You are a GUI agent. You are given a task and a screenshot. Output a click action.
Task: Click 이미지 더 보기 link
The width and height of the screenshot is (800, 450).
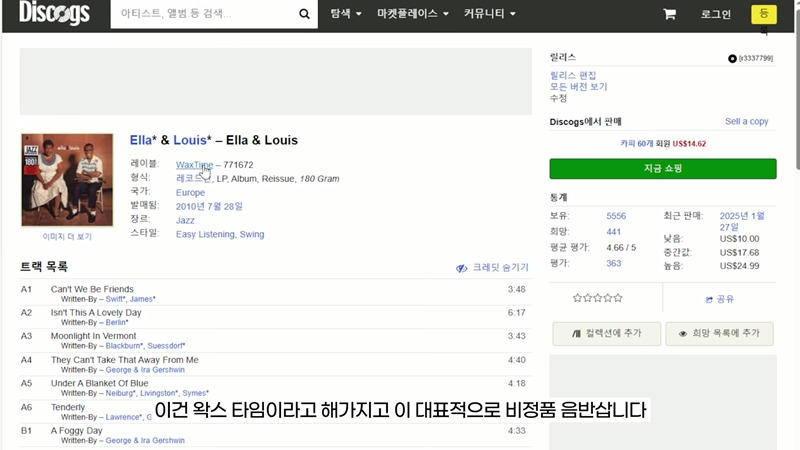pyautogui.click(x=67, y=237)
